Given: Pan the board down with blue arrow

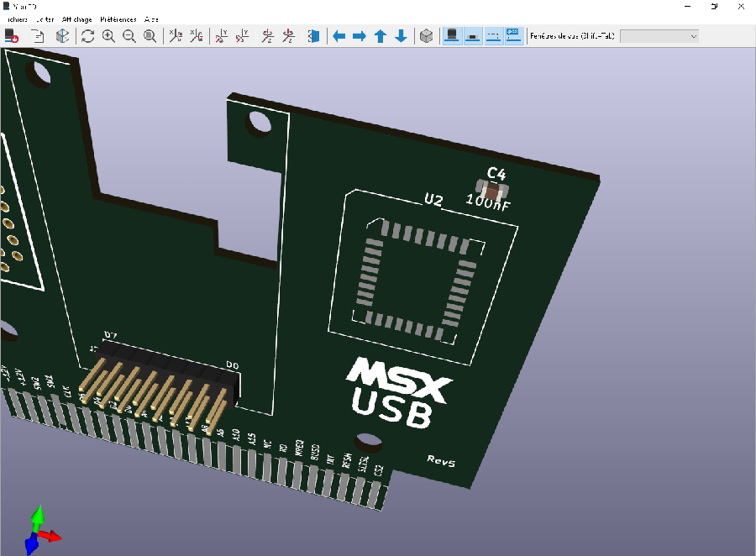Looking at the screenshot, I should click(402, 36).
